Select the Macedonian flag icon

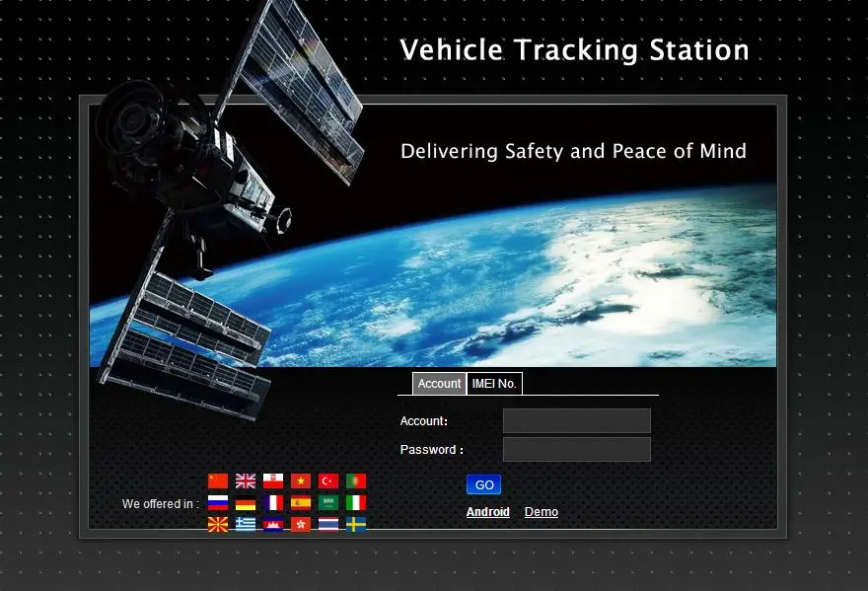click(x=218, y=524)
